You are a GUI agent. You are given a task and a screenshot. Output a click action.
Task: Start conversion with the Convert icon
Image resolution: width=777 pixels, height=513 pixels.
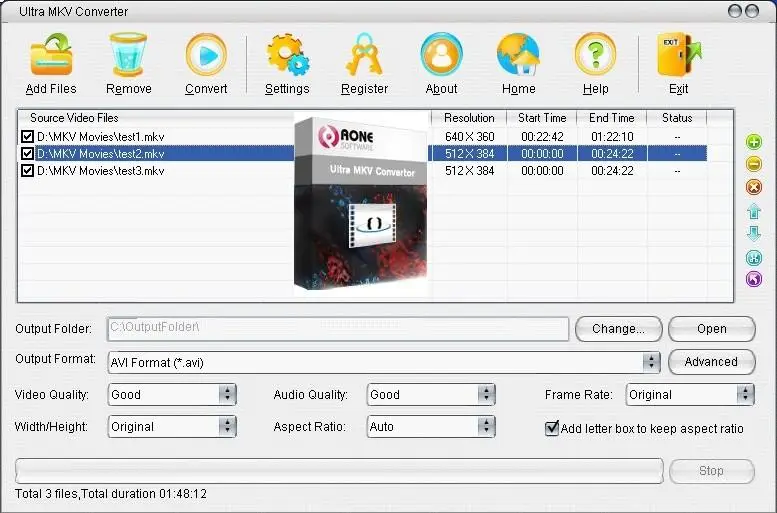[206, 55]
